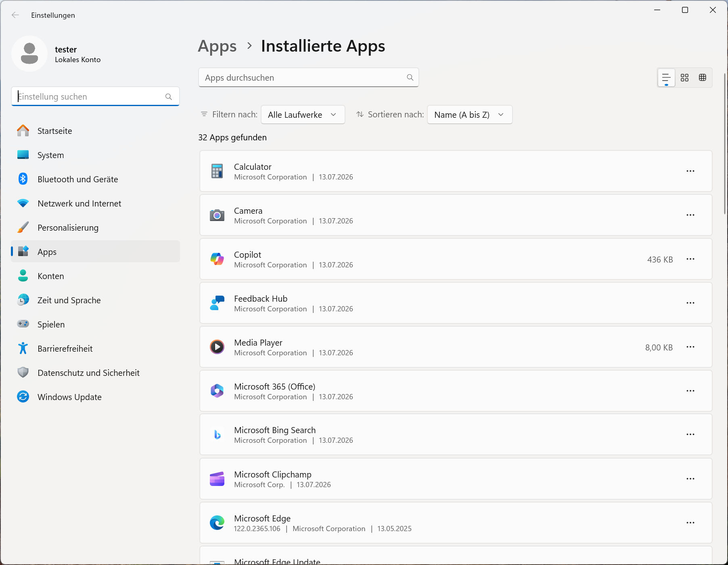This screenshot has height=565, width=728.
Task: Click the tester profile avatar
Action: [x=29, y=54]
